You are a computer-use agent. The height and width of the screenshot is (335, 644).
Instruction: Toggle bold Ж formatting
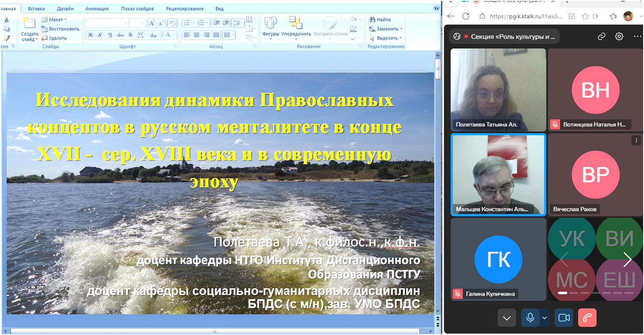point(90,35)
